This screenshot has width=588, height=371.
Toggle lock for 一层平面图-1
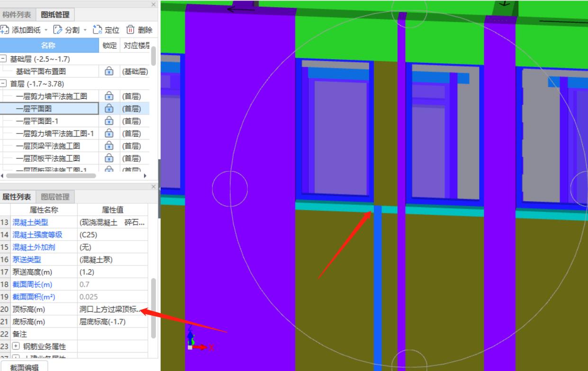coord(109,121)
